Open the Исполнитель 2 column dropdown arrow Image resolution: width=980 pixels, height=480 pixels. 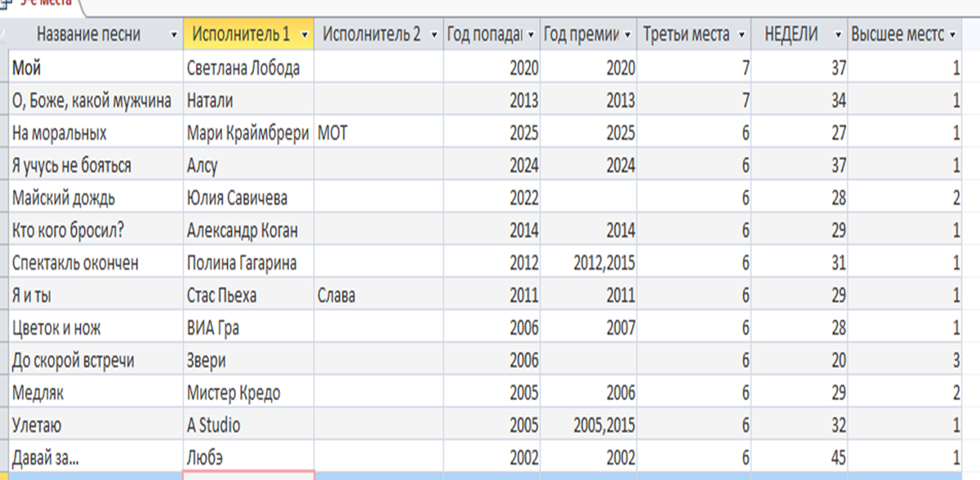[x=434, y=35]
